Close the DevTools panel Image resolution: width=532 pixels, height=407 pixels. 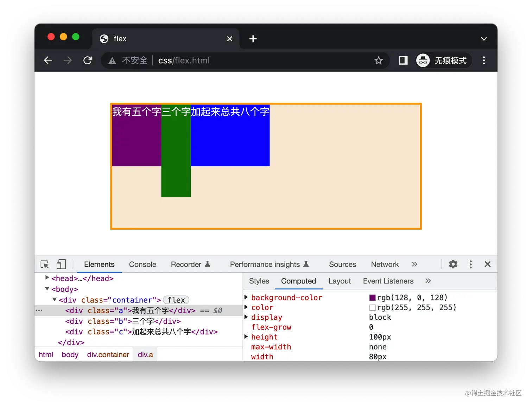[487, 264]
